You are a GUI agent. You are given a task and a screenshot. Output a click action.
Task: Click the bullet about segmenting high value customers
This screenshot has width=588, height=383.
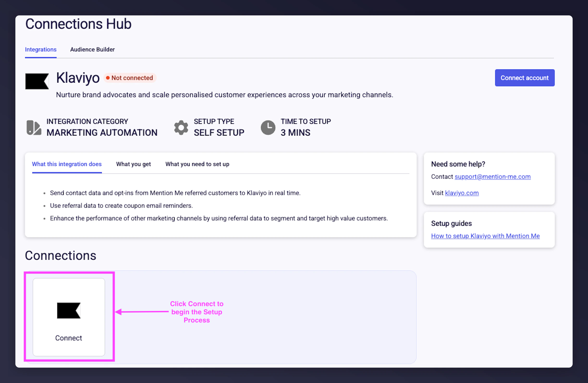[x=219, y=218]
